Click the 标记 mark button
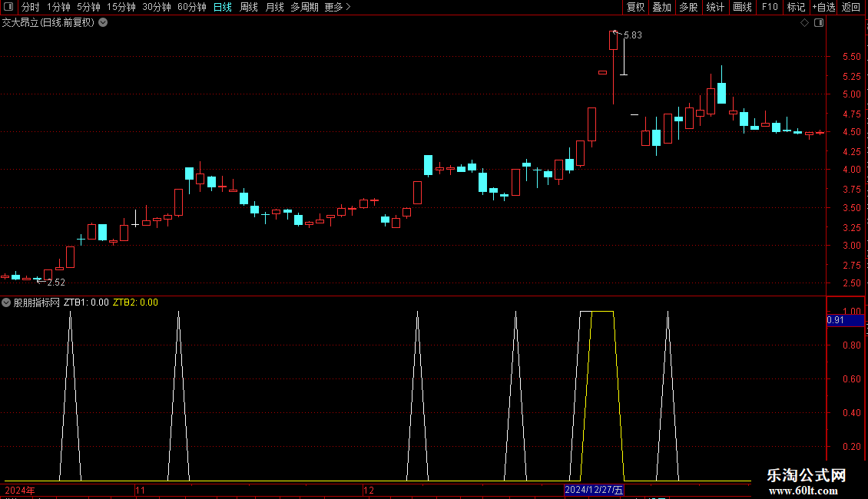The height and width of the screenshot is (499, 868). 796,7
